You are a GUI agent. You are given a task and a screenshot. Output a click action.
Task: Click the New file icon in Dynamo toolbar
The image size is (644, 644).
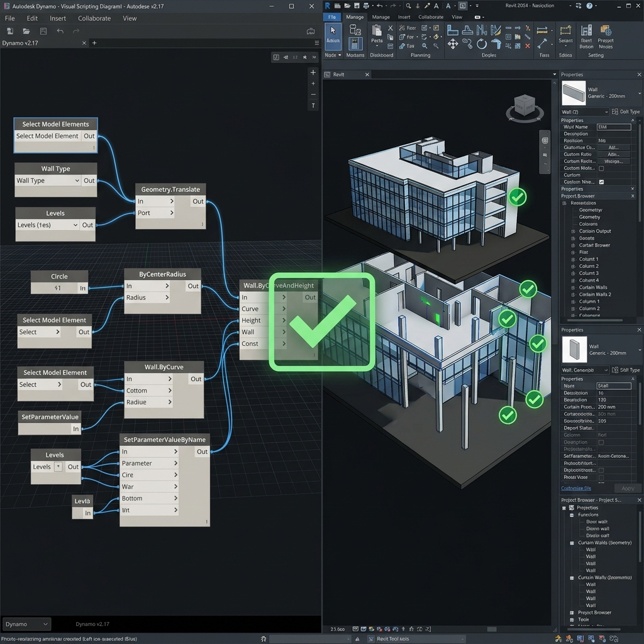(x=10, y=31)
